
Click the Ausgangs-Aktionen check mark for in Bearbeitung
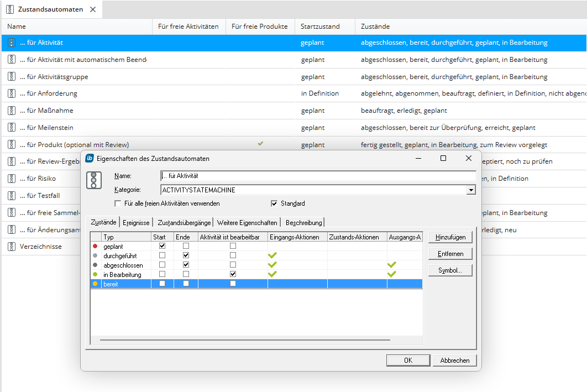392,274
